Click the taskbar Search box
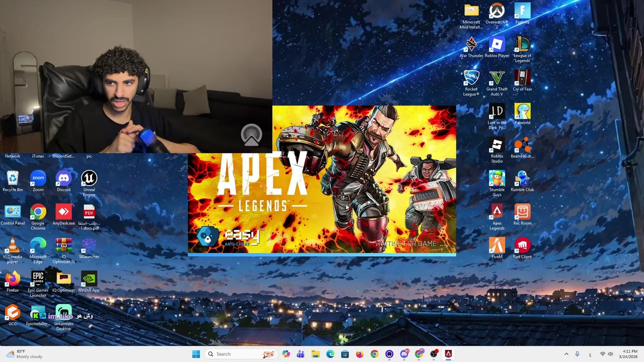The height and width of the screenshot is (362, 644). click(242, 354)
